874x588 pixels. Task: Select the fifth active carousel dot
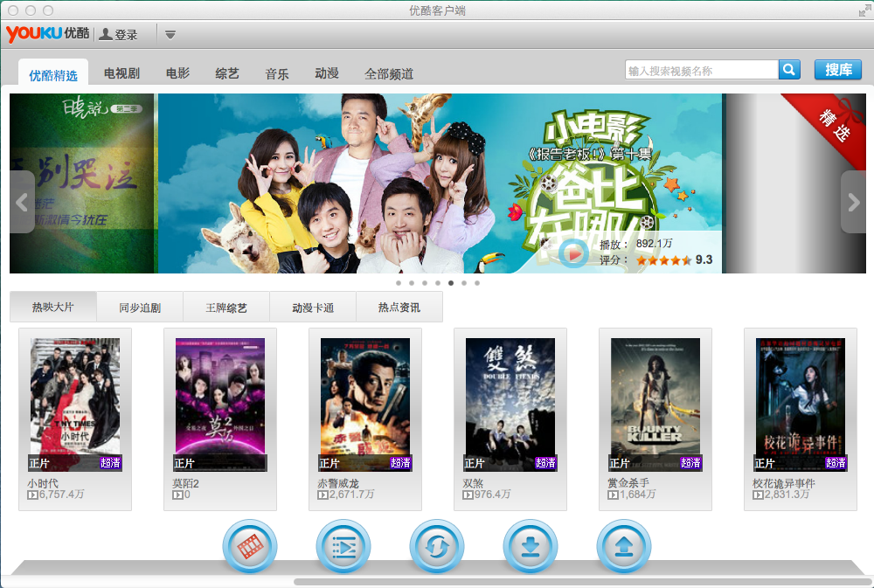[x=451, y=283]
